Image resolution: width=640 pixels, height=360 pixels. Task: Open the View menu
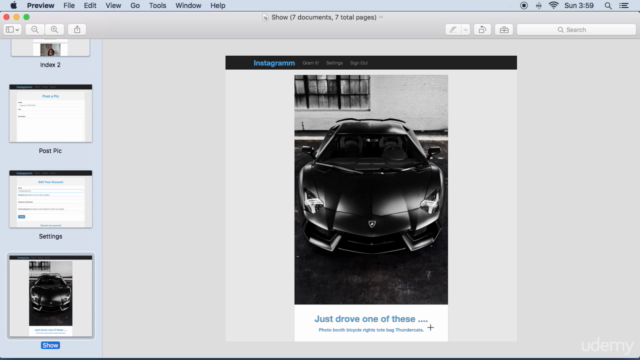point(113,5)
